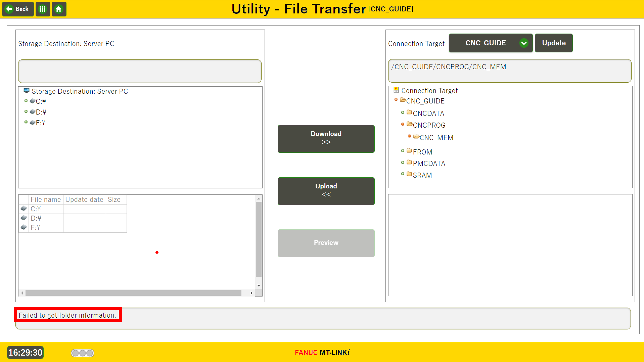Expand the C: drive tree node
This screenshot has width=644, height=362.
pyautogui.click(x=26, y=101)
